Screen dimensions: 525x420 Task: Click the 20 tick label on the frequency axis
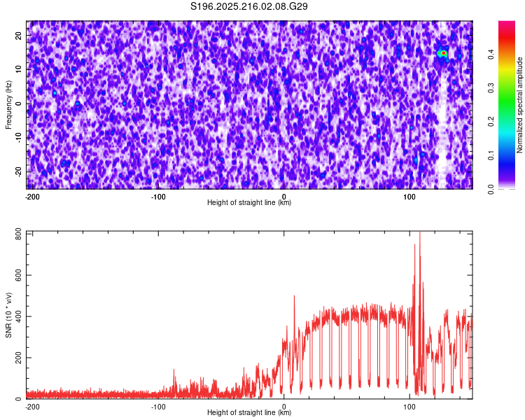(18, 36)
